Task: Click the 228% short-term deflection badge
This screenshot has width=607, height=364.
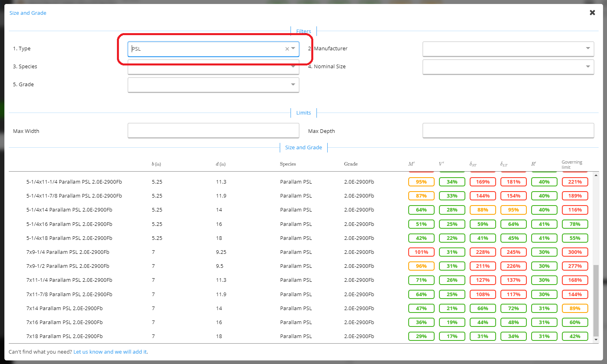Action: tap(483, 252)
